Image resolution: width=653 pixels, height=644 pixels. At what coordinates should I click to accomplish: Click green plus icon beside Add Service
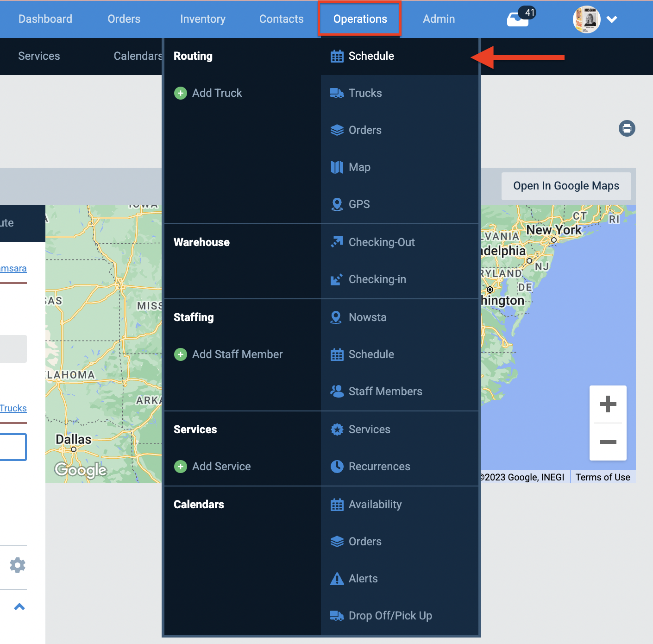click(x=181, y=467)
